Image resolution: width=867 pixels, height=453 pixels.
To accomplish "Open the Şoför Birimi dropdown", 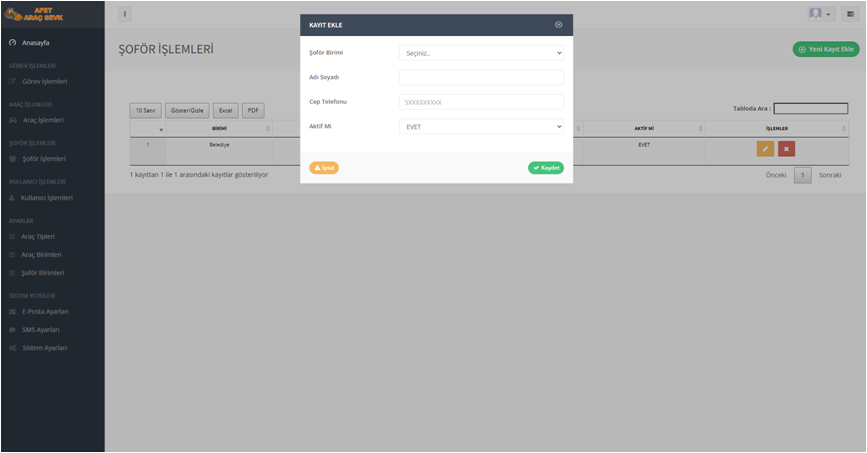I will [x=481, y=53].
